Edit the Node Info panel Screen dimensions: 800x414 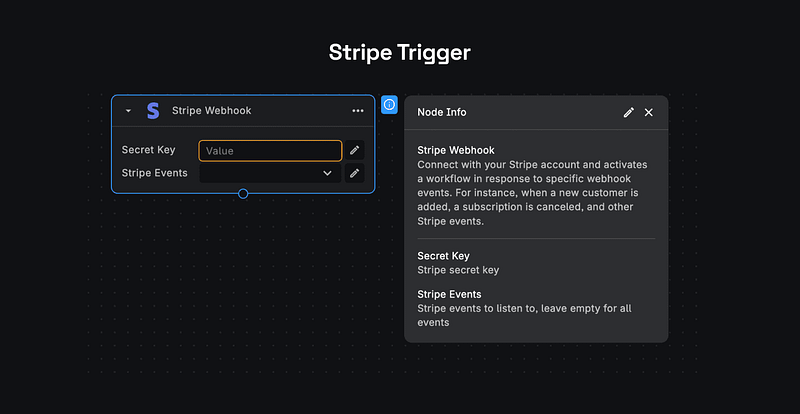[629, 112]
